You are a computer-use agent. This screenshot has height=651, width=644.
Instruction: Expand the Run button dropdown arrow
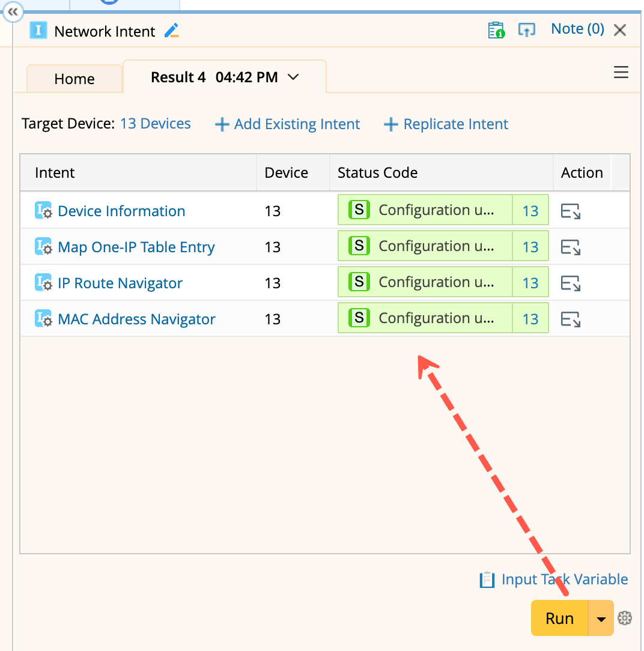(601, 619)
